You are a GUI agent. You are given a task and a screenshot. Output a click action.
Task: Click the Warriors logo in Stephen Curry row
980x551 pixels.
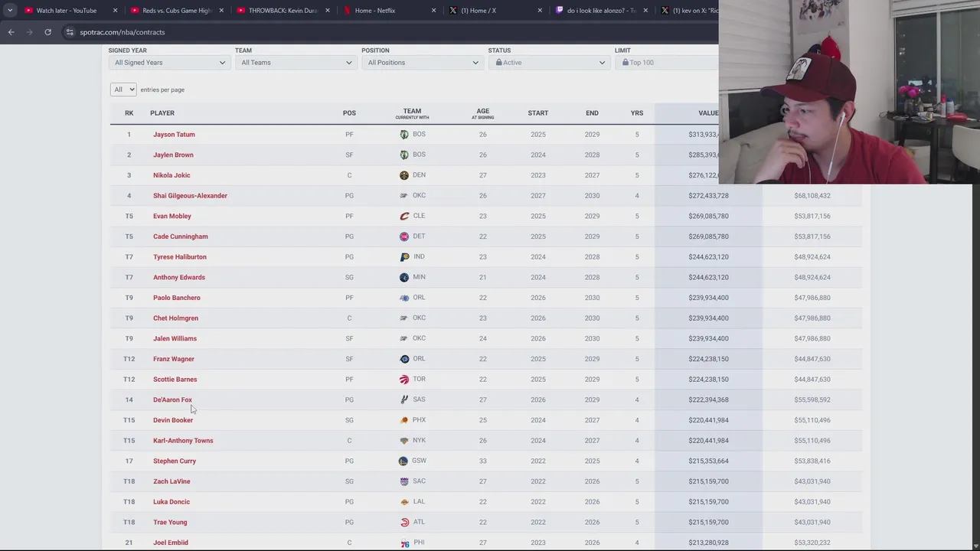pyautogui.click(x=403, y=461)
